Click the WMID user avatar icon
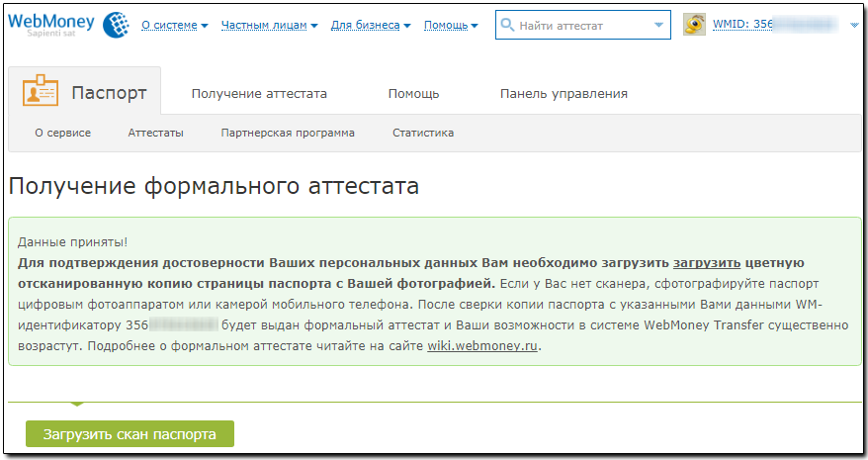This screenshot has height=460, width=868. (694, 26)
